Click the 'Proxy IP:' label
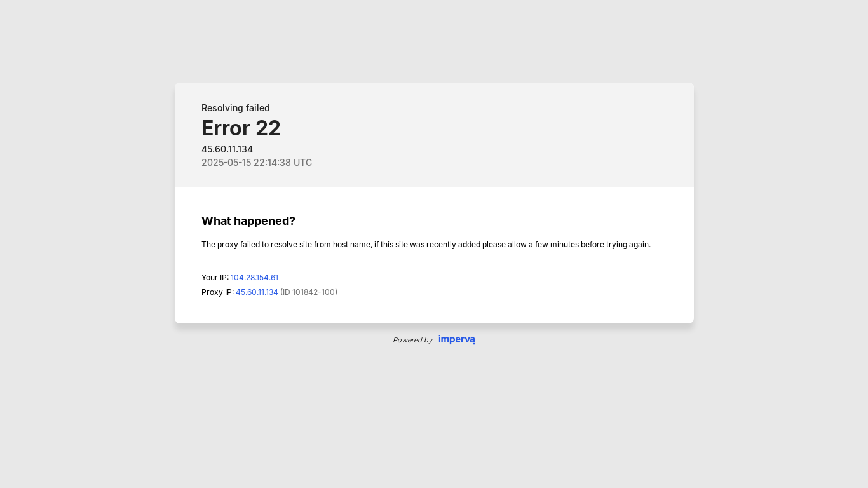 [x=217, y=292]
